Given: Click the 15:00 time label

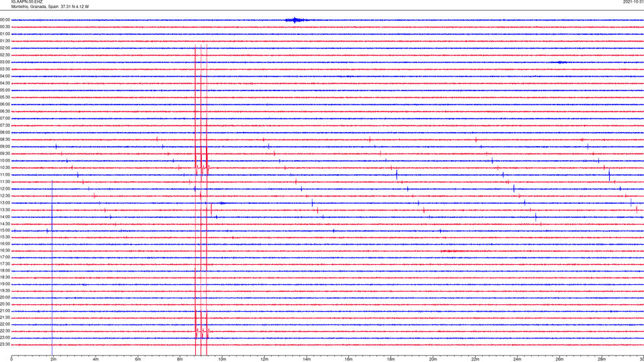Looking at the screenshot, I should click(5, 231).
